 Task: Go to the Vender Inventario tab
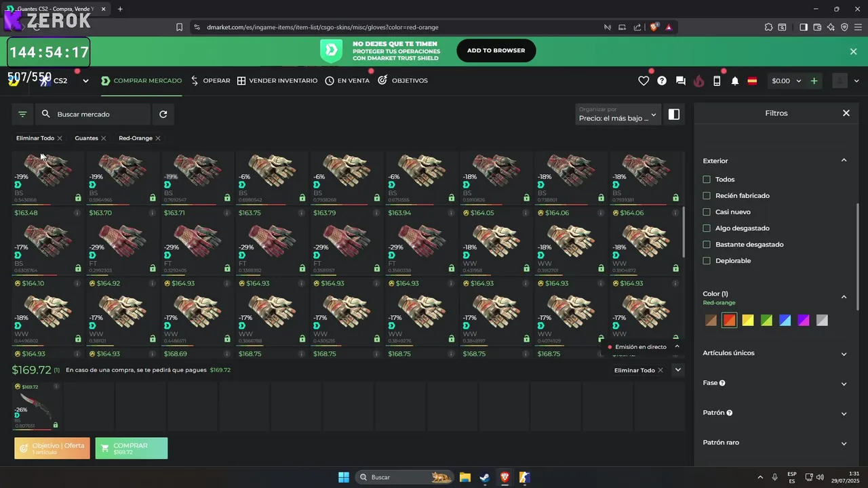pyautogui.click(x=277, y=81)
